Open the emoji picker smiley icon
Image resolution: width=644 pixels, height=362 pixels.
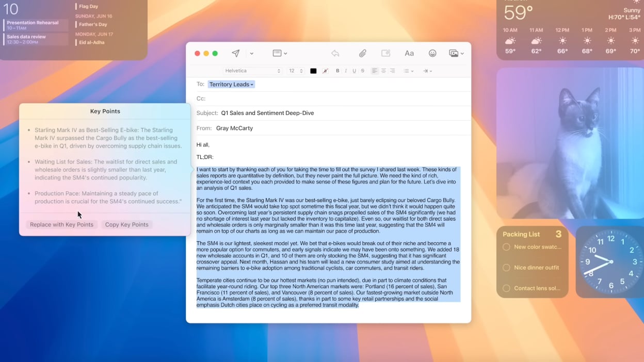432,53
